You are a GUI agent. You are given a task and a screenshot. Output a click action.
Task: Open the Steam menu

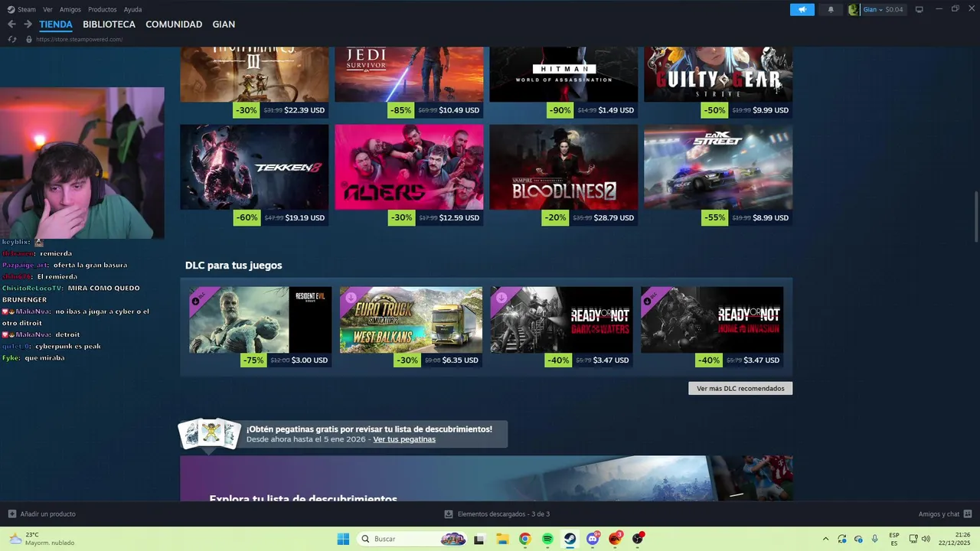click(x=21, y=9)
